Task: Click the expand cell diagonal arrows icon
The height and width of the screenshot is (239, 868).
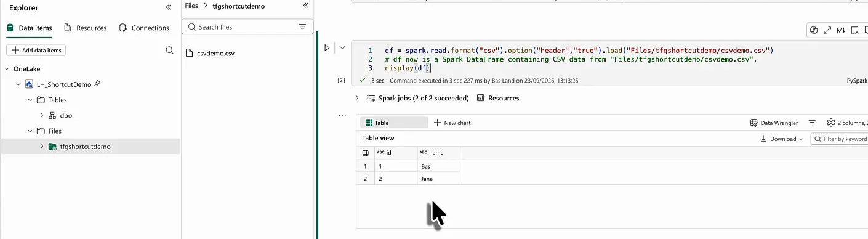Action: pyautogui.click(x=827, y=30)
